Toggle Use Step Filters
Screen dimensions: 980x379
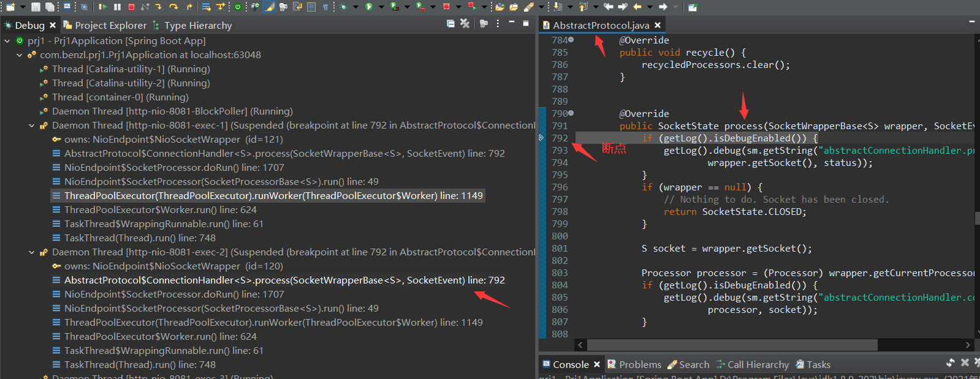(x=221, y=7)
